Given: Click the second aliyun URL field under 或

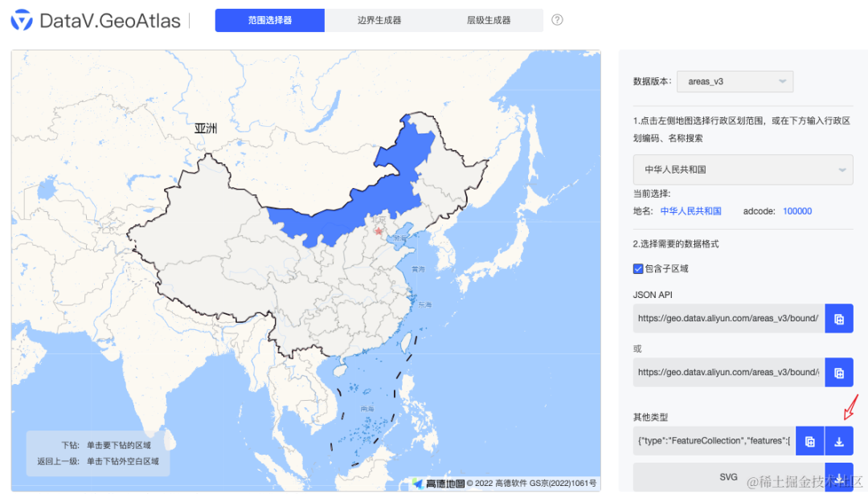Looking at the screenshot, I should [x=728, y=372].
